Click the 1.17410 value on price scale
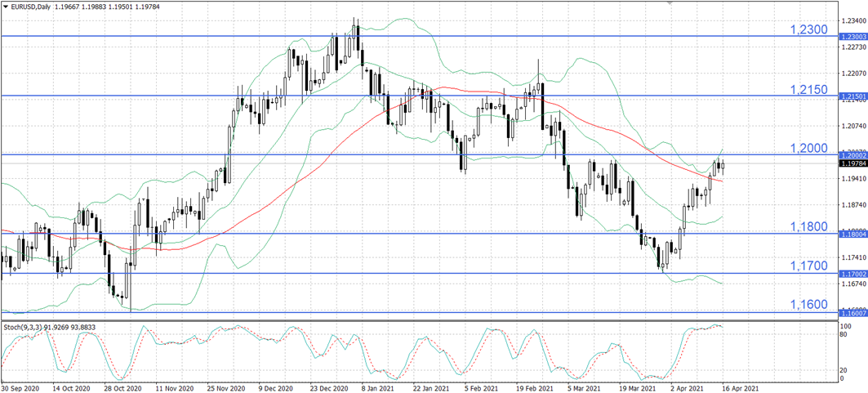 tap(853, 257)
